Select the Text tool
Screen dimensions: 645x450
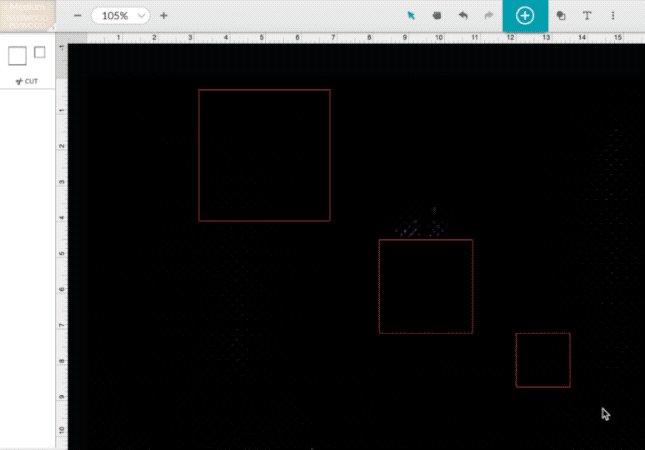click(587, 16)
